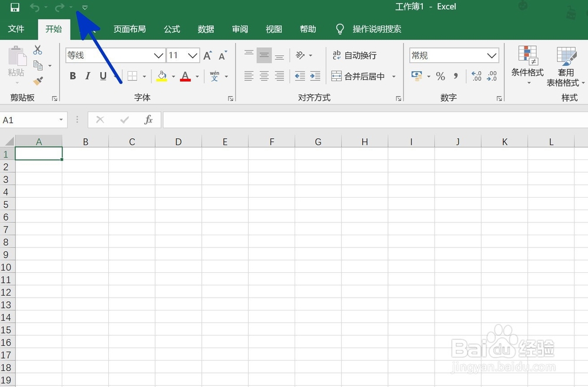The height and width of the screenshot is (387, 588).
Task: Switch to the 审阅 tab
Action: tap(240, 29)
